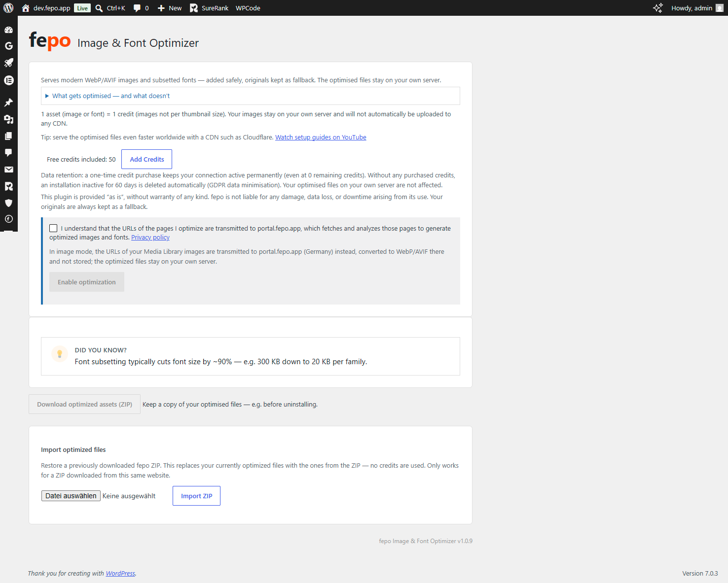Click the admin avatar image

coord(720,8)
